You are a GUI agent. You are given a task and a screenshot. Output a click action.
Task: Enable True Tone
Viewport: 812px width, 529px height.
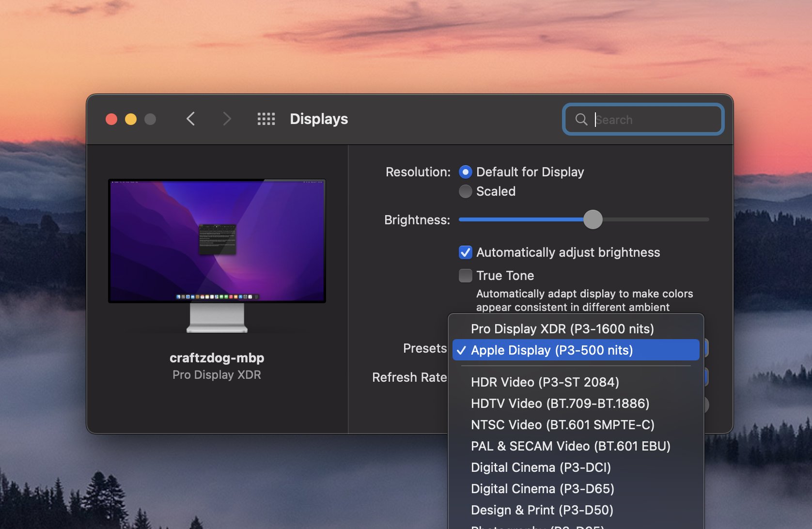click(465, 275)
